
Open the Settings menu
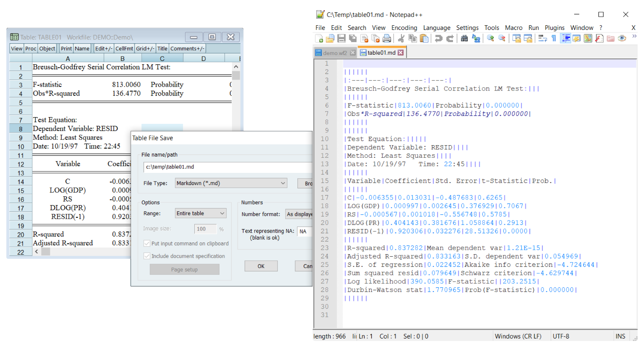click(x=467, y=28)
